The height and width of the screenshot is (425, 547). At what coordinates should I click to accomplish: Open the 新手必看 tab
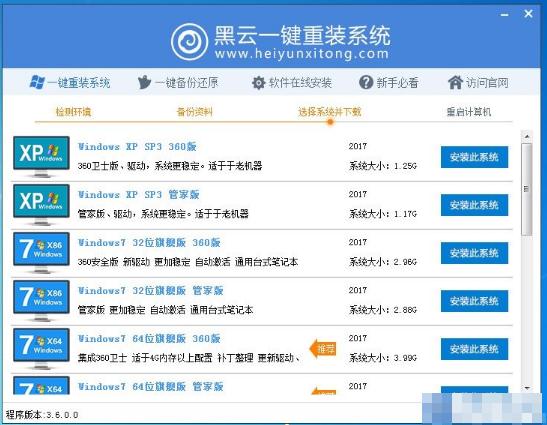[389, 83]
